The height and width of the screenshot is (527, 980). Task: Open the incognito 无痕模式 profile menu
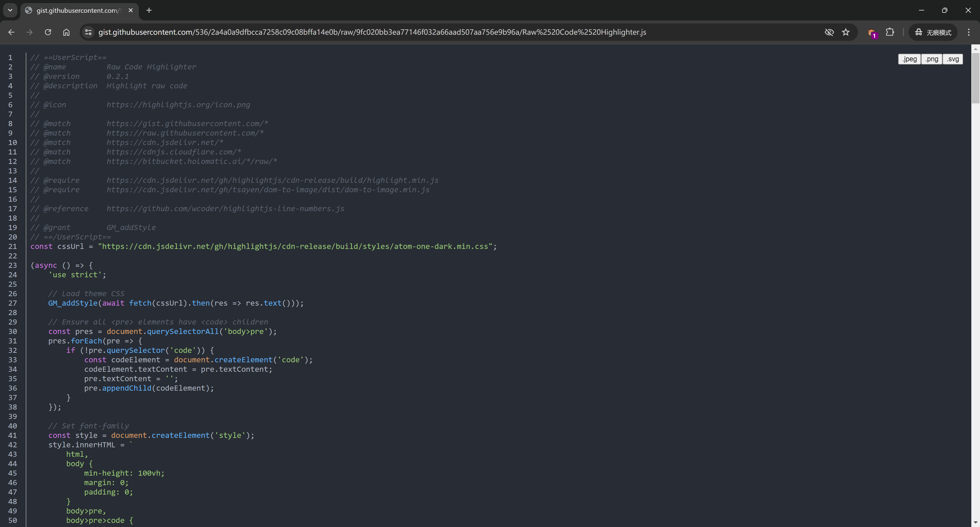click(933, 32)
